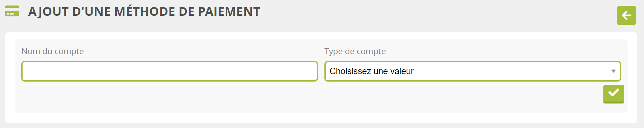The height and width of the screenshot is (128, 644).
Task: Click the dropdown triangle to list account types
Action: coord(613,71)
